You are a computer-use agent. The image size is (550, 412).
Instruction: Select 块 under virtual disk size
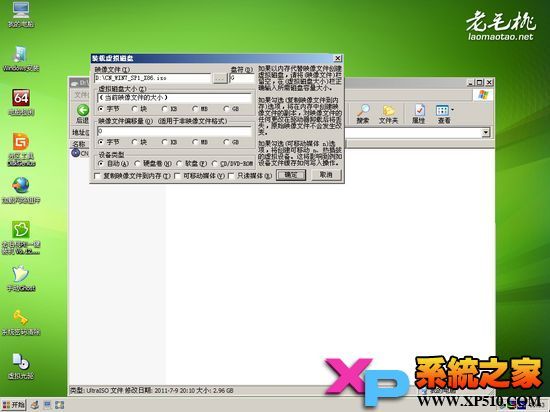coord(135,109)
